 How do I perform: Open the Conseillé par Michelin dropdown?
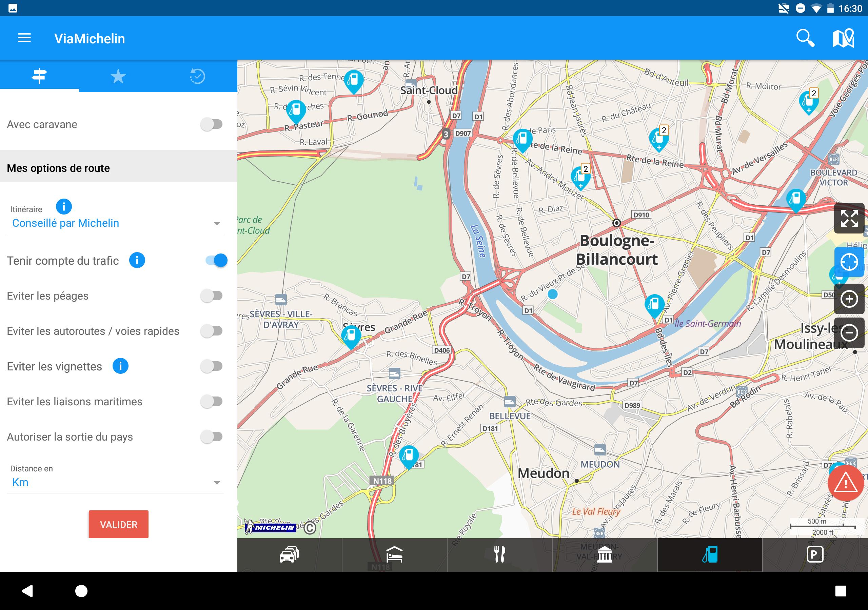click(115, 223)
